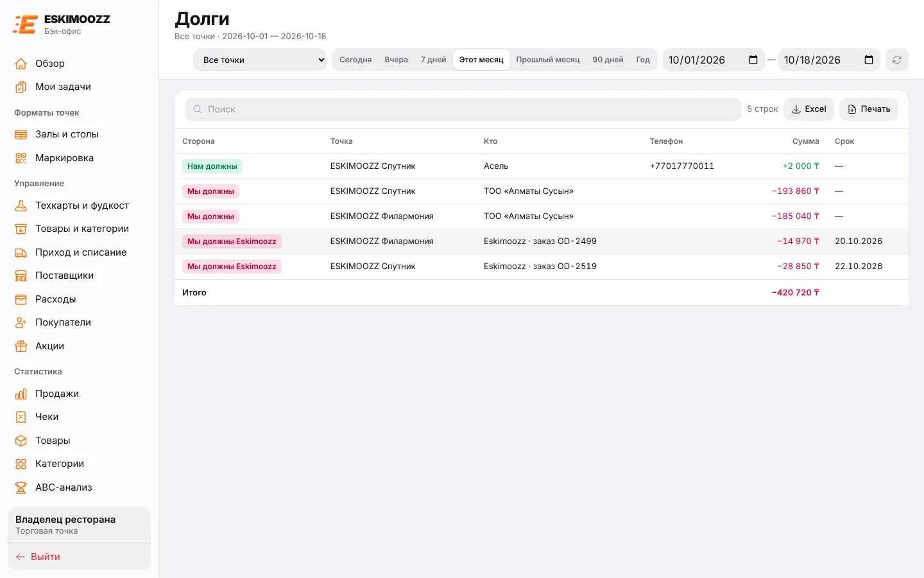The image size is (924, 578).
Task: Click the refresh icon button
Action: pyautogui.click(x=897, y=60)
